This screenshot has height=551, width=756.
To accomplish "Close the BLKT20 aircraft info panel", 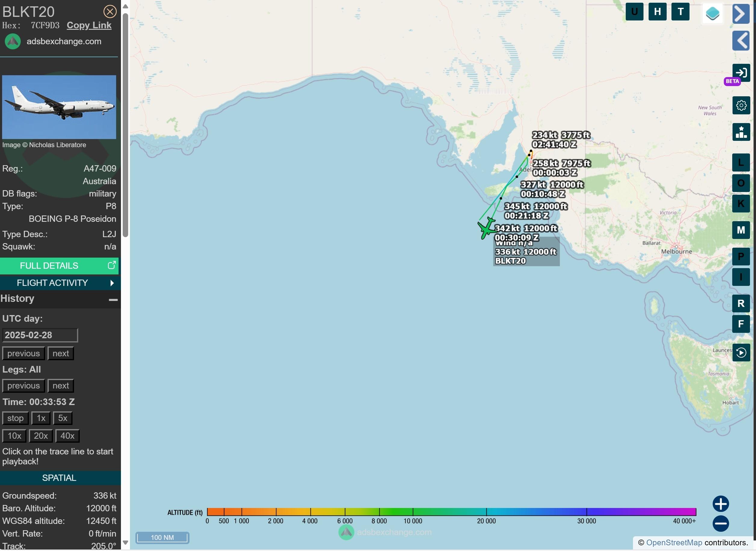I will [110, 11].
